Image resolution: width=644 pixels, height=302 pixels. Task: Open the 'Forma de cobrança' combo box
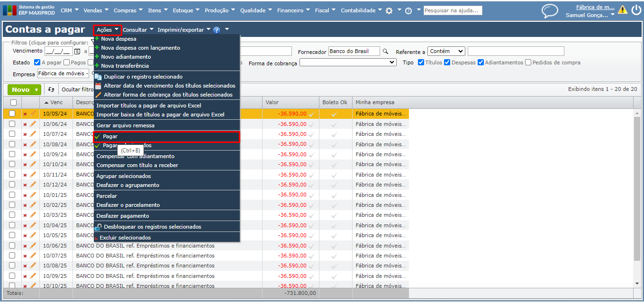[348, 62]
